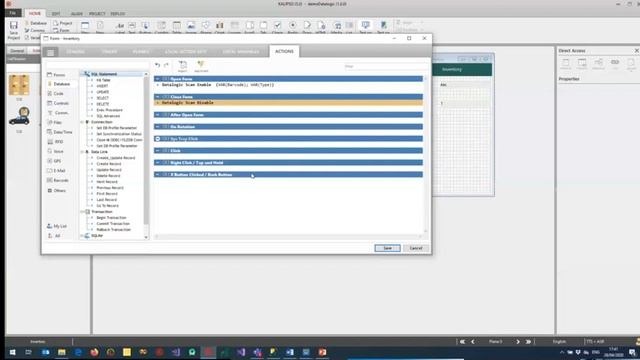Show My List actions
Screen dimensions: 640x360
[57, 226]
